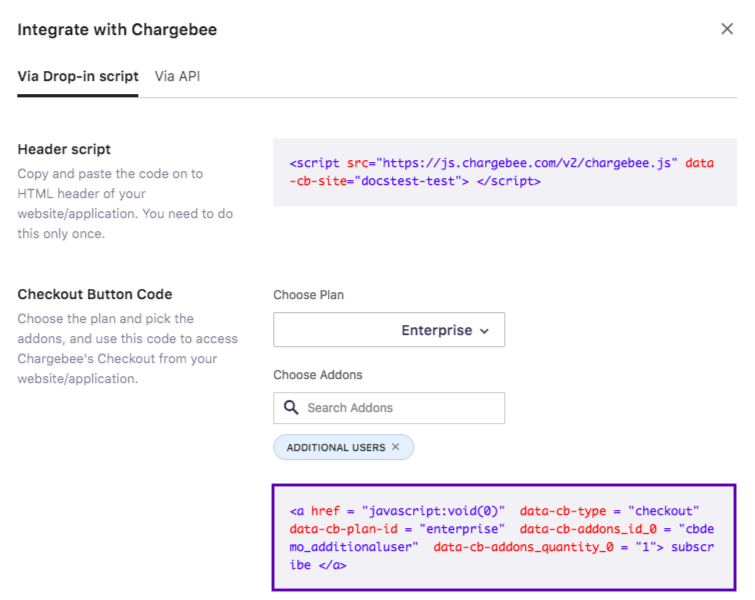Close the Integrate with Chargebee dialog
Screen dimensions: 755x600
[x=727, y=29]
